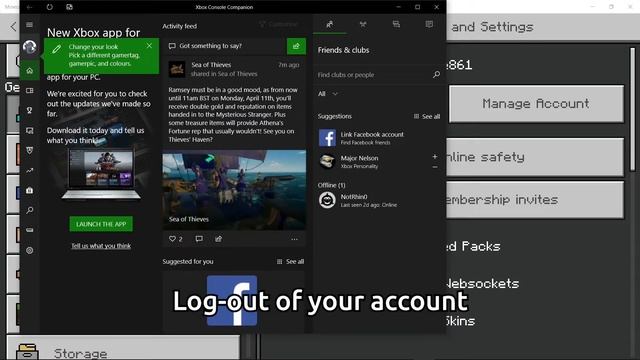Open Membership invites in Minecraft settings
Image resolution: width=640 pixels, height=360 pixels.
535,200
